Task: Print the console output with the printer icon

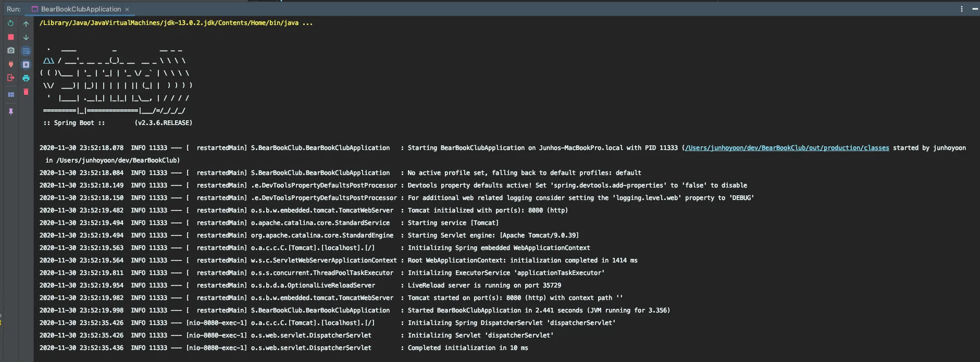Action: tap(26, 78)
